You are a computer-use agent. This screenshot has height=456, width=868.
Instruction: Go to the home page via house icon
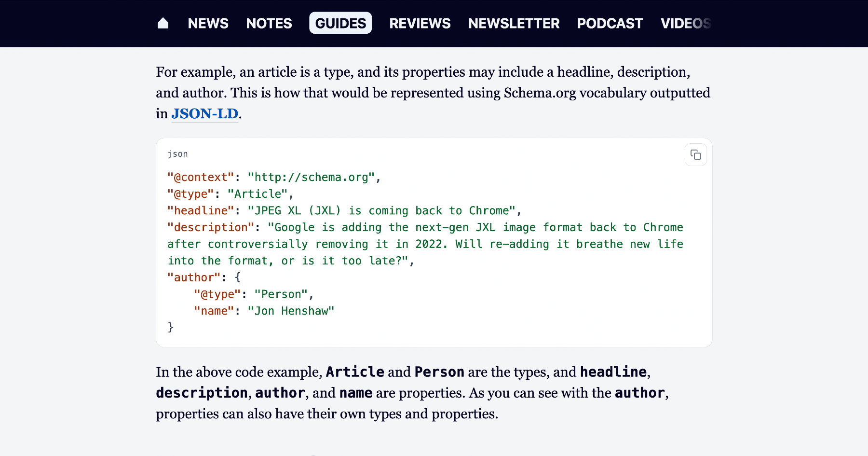click(x=163, y=23)
